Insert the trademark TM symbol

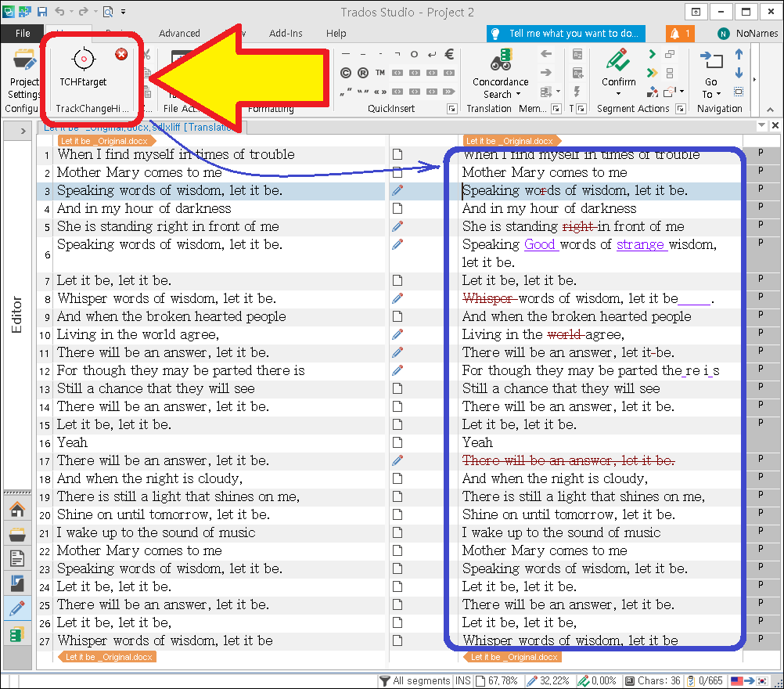point(380,73)
